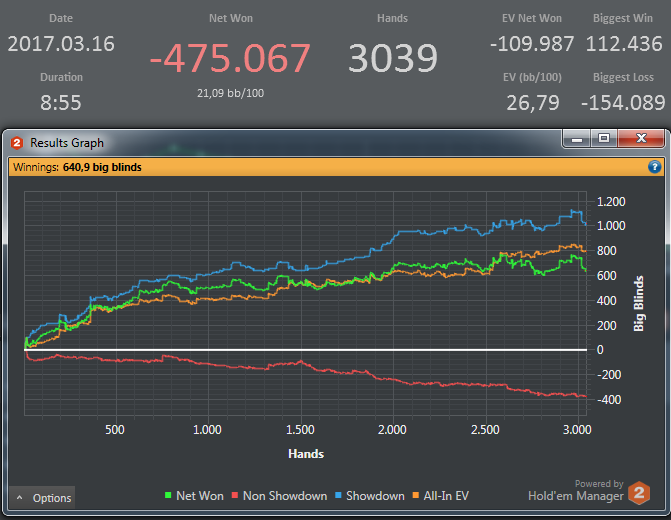Click the -400 big blinds axis label
The image size is (671, 520).
tap(609, 400)
